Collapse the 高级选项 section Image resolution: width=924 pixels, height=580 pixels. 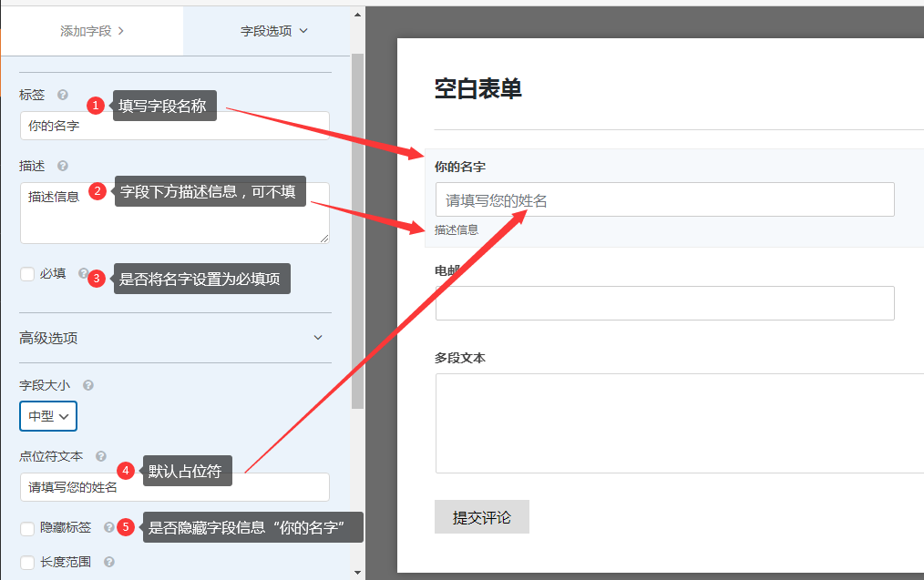tap(318, 338)
